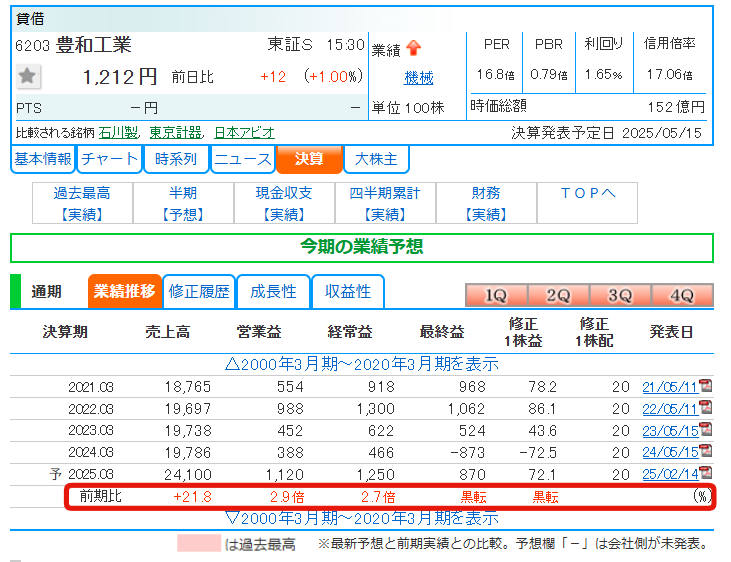Image resolution: width=731 pixels, height=562 pixels.
Task: Click the red up-arrow icon next to 業績
Action: [x=414, y=48]
